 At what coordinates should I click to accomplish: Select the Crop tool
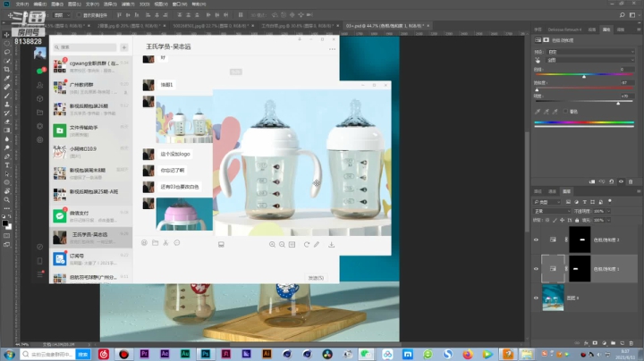(x=6, y=70)
